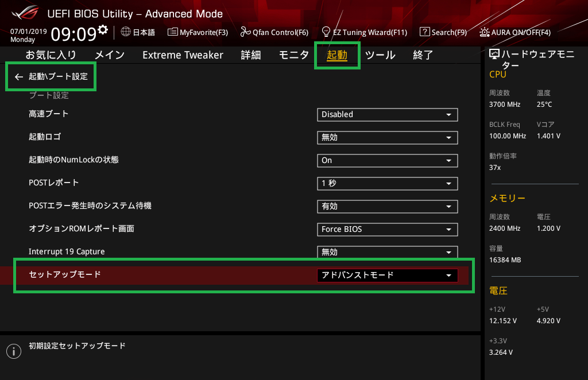Click the globe language icon for 日本語
The image size is (588, 380).
pyautogui.click(x=126, y=32)
